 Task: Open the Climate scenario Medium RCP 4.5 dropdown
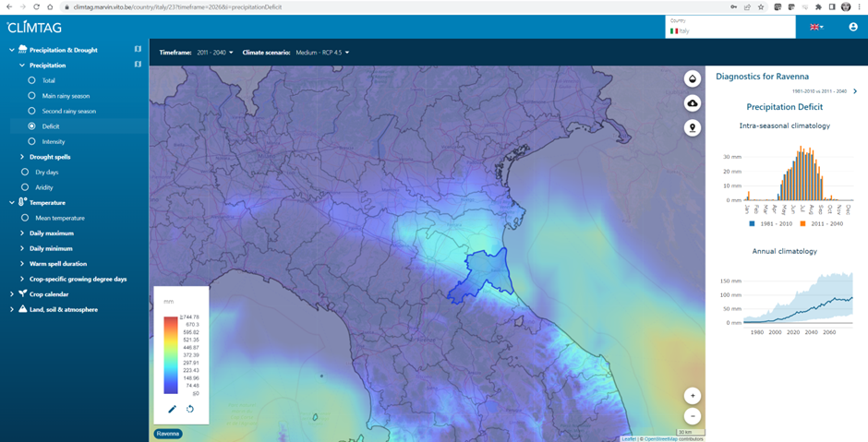(295, 53)
